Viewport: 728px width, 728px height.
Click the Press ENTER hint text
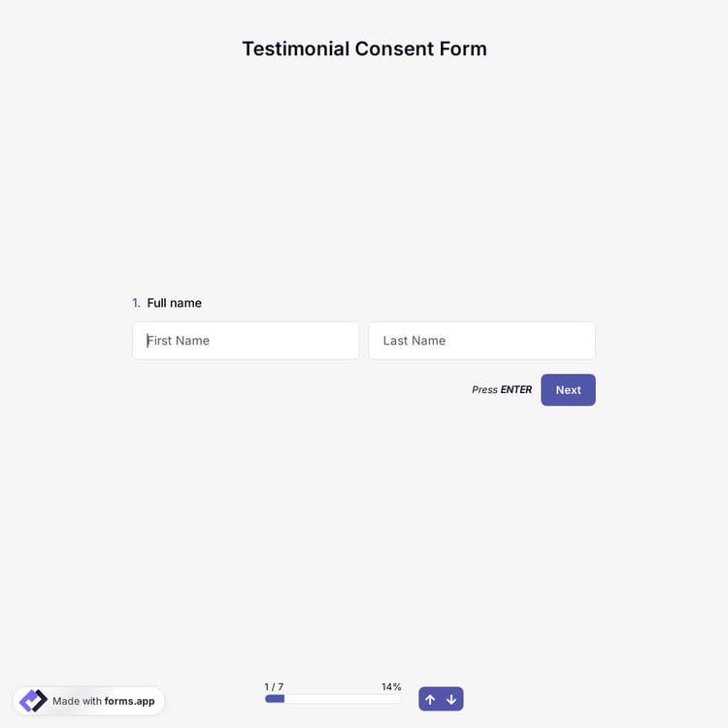501,390
